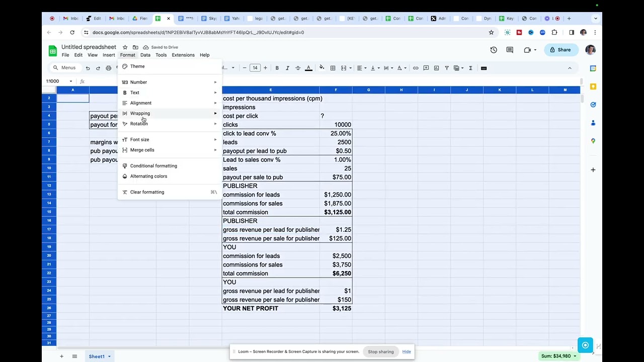Open the Wrapping submenu
Viewport: 644px width, 362px height.
(170, 113)
